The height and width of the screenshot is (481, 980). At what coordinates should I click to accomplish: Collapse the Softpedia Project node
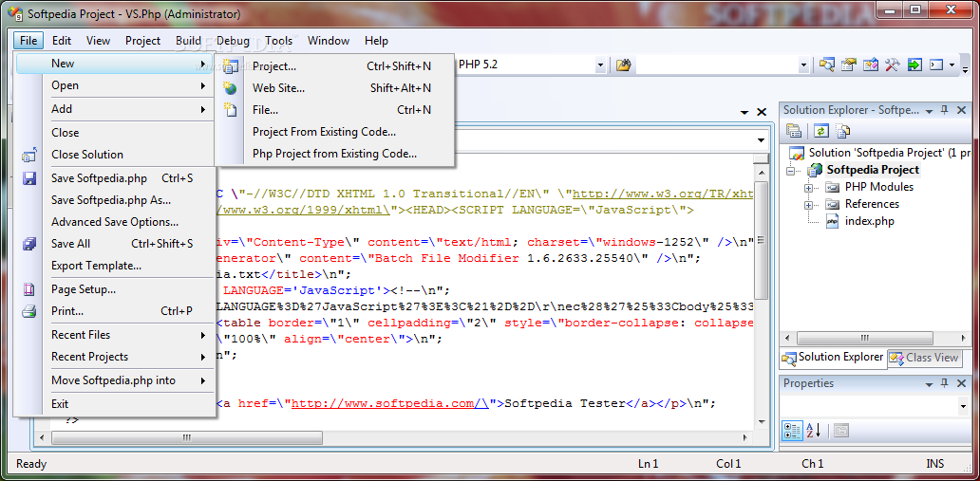[791, 171]
